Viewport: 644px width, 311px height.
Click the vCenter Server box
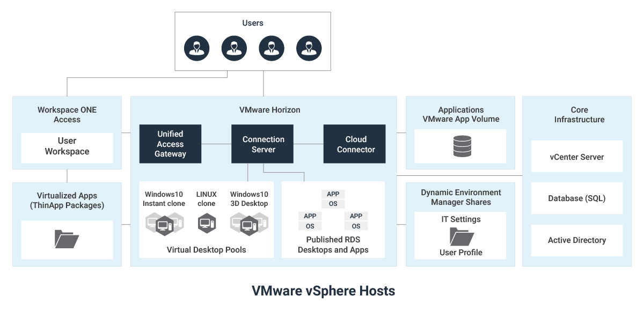tap(577, 157)
